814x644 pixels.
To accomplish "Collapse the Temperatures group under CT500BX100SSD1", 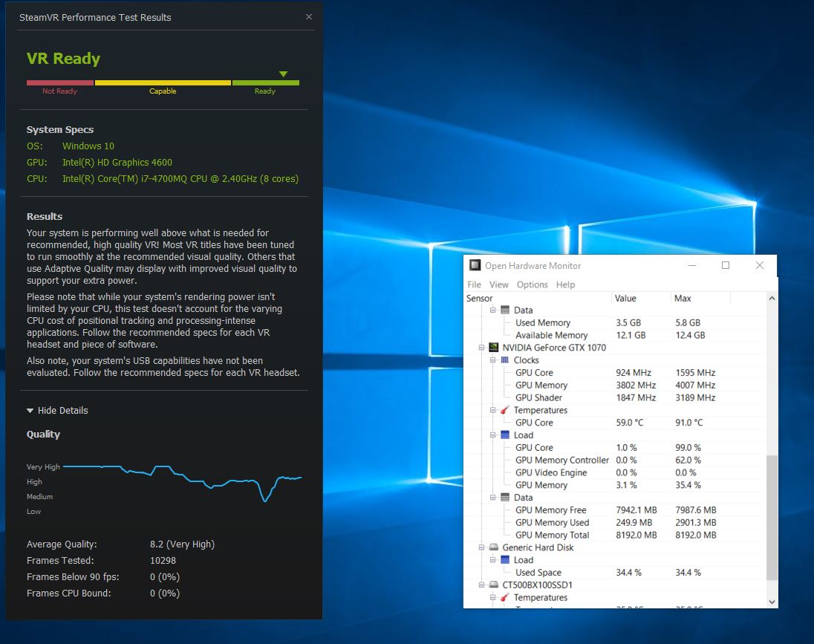I will tap(492, 597).
